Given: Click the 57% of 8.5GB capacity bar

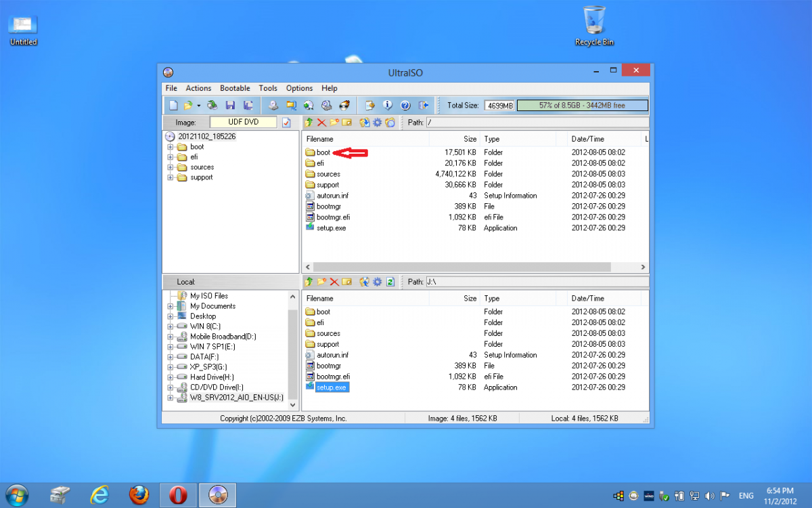Looking at the screenshot, I should (582, 106).
